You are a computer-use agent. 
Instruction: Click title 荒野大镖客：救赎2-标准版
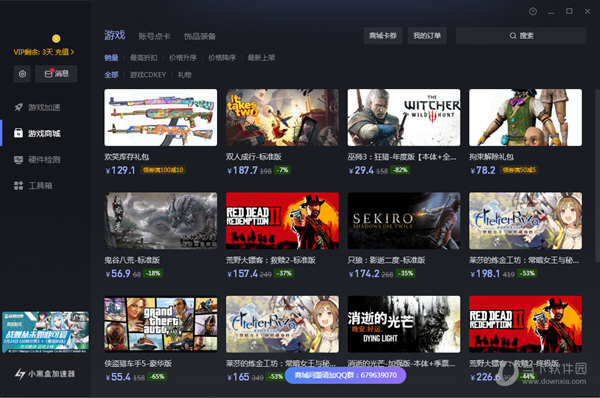click(271, 260)
